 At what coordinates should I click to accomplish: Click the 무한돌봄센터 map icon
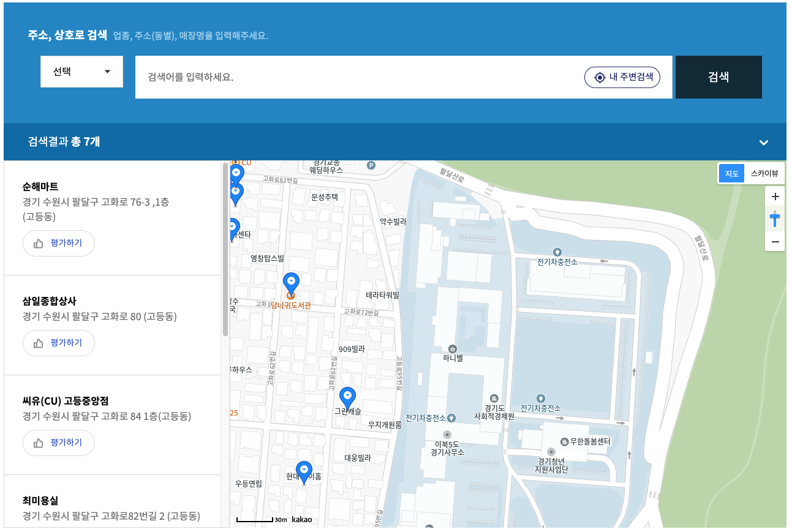(564, 441)
